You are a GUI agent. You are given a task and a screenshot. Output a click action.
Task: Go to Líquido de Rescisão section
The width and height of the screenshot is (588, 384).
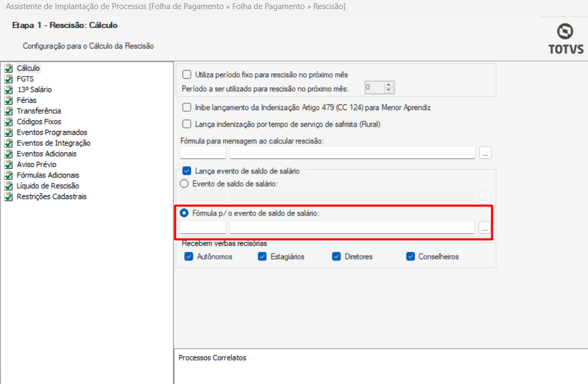pos(48,186)
